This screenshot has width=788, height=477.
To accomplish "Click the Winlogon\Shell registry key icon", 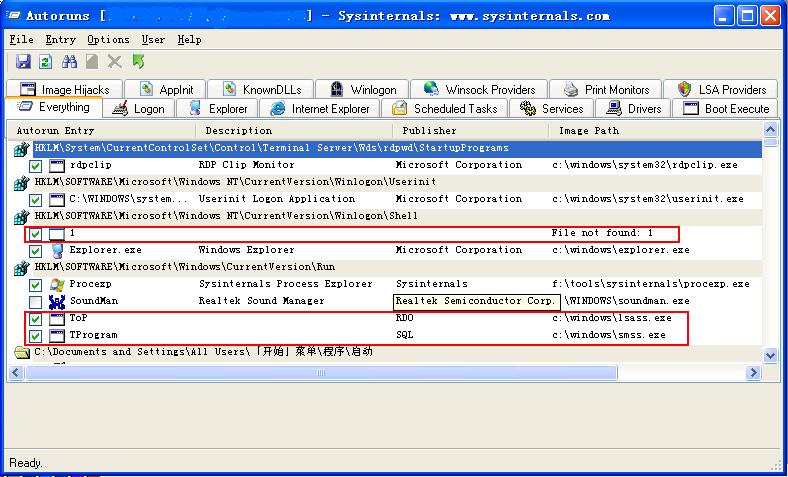I will pyautogui.click(x=21, y=217).
